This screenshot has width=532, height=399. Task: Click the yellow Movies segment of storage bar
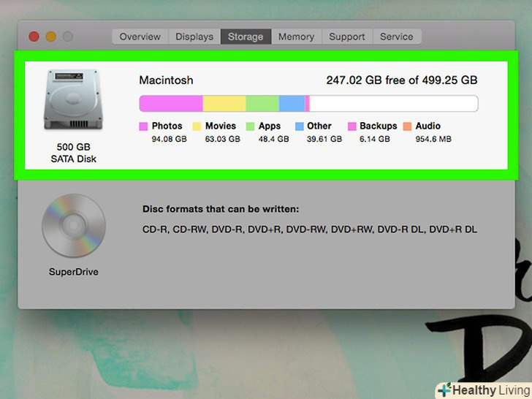tap(224, 104)
